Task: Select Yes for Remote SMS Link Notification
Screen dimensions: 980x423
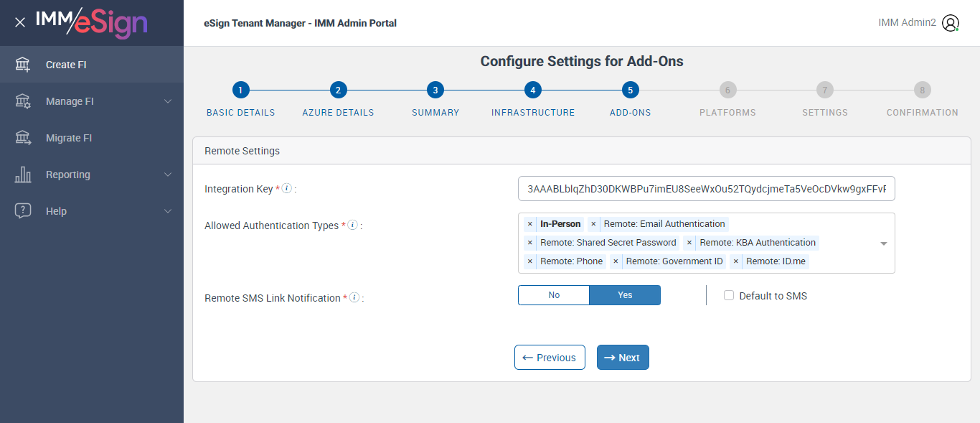Action: 625,295
